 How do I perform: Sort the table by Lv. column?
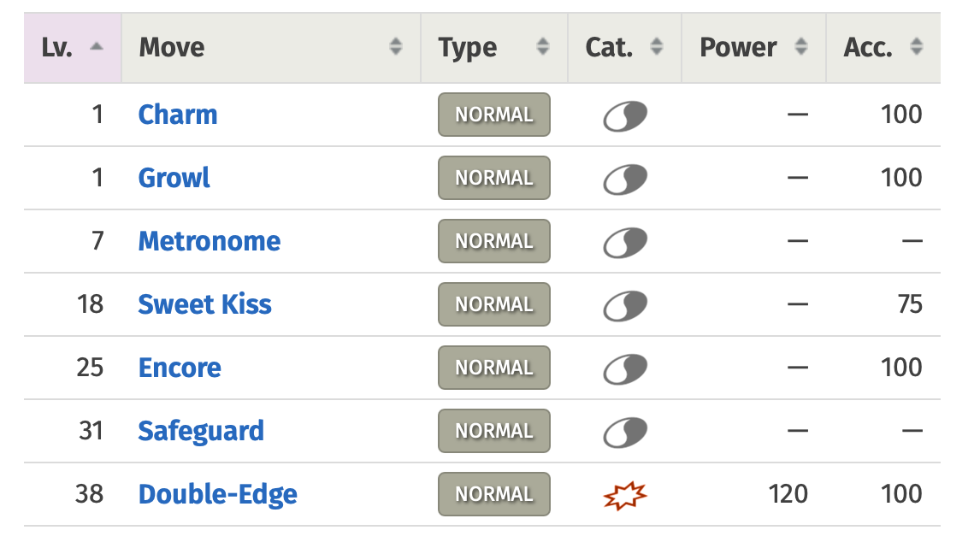pos(72,47)
